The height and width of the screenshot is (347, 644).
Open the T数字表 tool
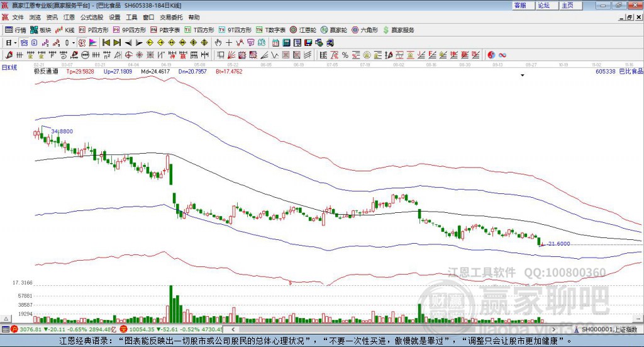click(x=270, y=30)
